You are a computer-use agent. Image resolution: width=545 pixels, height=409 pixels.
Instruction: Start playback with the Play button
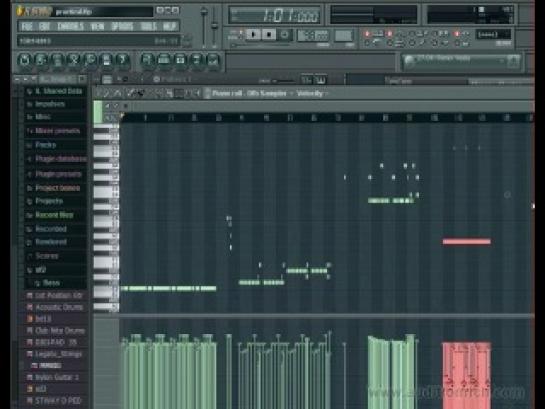click(x=253, y=35)
